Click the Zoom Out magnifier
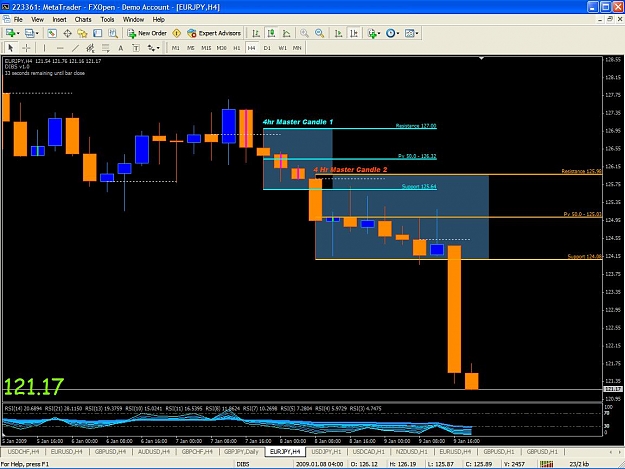The height and width of the screenshot is (469, 625). pyautogui.click(x=319, y=33)
